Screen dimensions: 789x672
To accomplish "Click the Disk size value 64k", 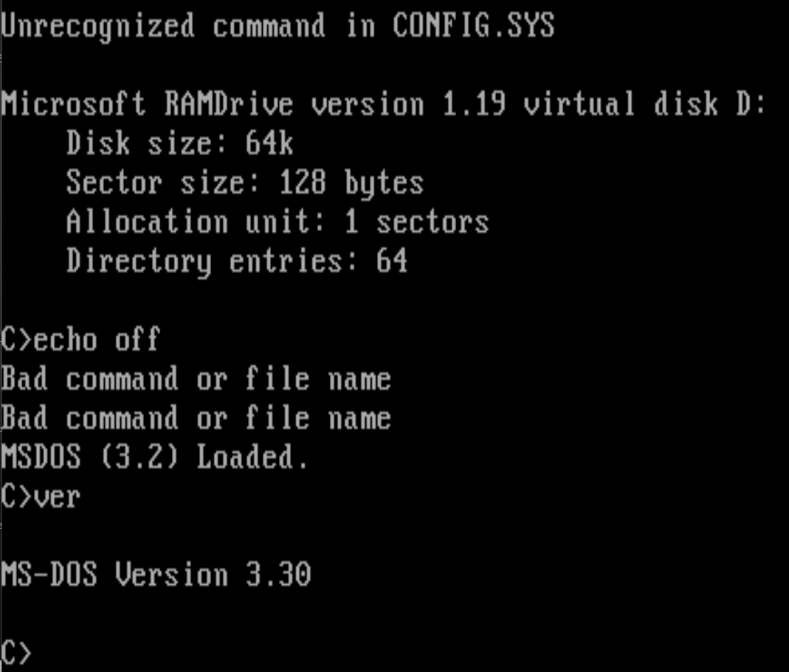I will click(269, 143).
